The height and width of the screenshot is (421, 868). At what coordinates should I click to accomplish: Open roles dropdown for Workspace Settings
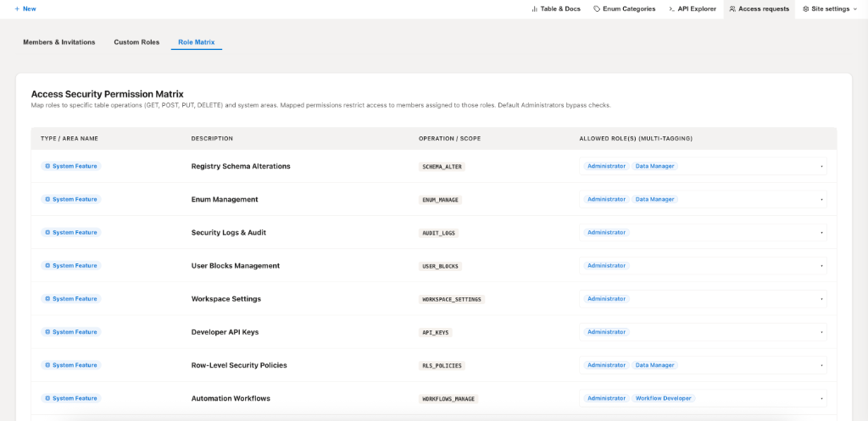click(703, 299)
